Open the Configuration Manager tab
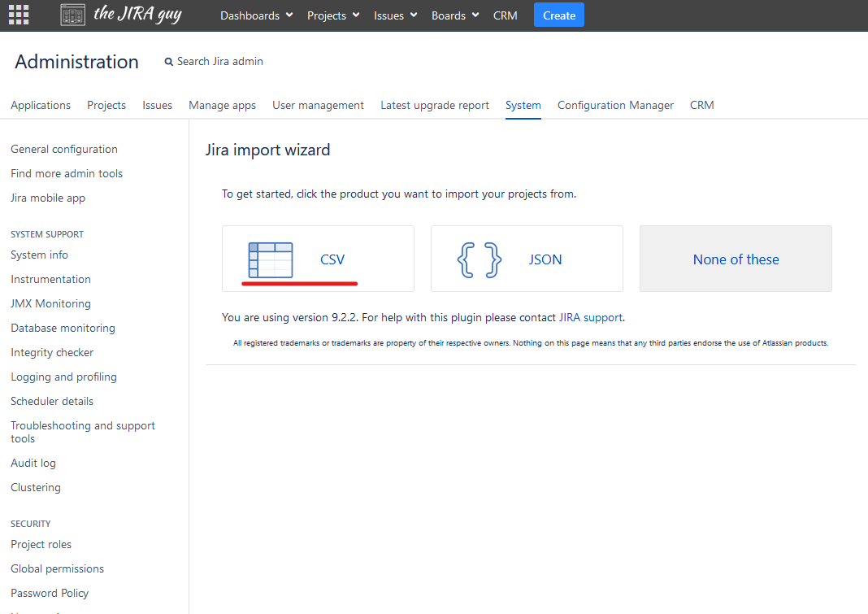This screenshot has width=868, height=614. [615, 105]
